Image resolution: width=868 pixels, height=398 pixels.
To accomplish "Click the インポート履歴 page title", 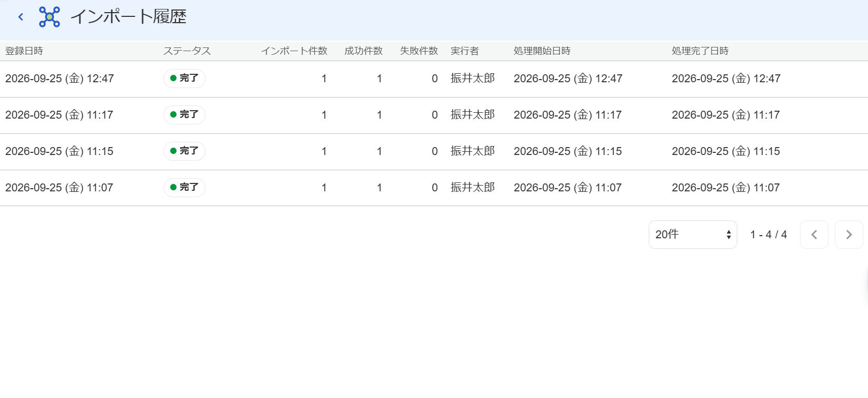I will pyautogui.click(x=129, y=17).
